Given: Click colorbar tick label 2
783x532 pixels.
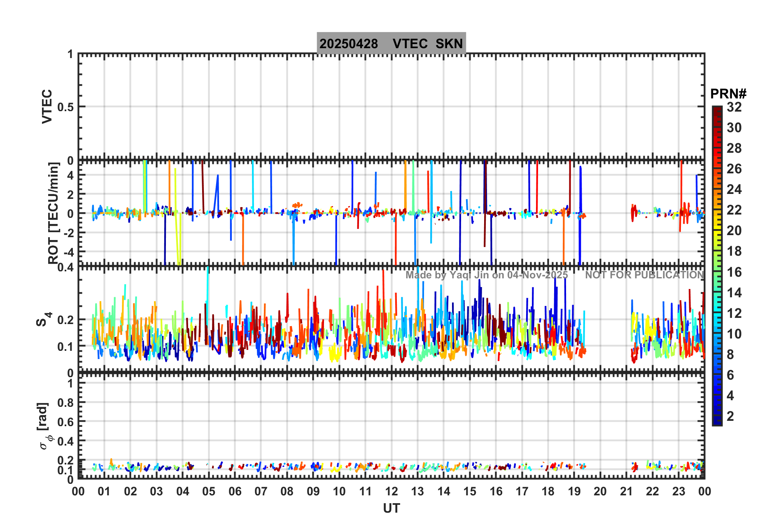Looking at the screenshot, I should pos(730,416).
